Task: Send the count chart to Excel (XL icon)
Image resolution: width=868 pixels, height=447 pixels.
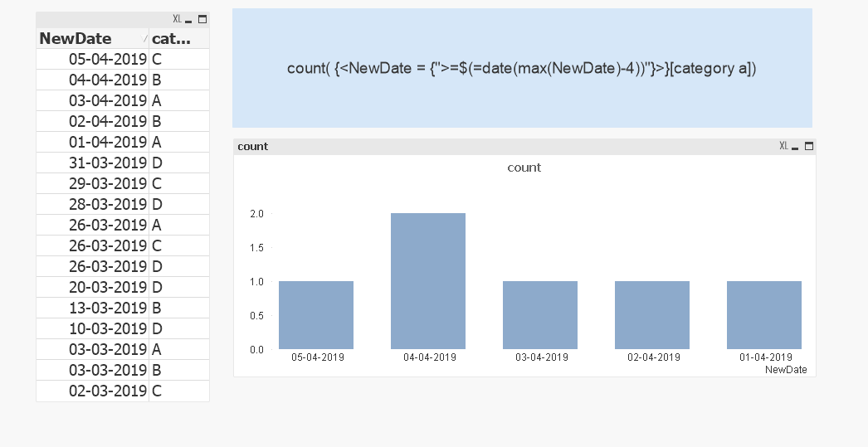Action: [x=783, y=146]
